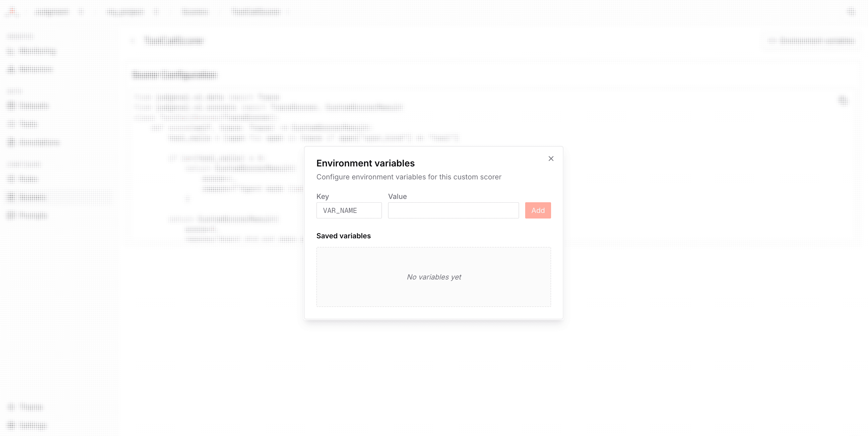This screenshot has width=868, height=436.
Task: Click inside the No variables yet area
Action: click(433, 277)
